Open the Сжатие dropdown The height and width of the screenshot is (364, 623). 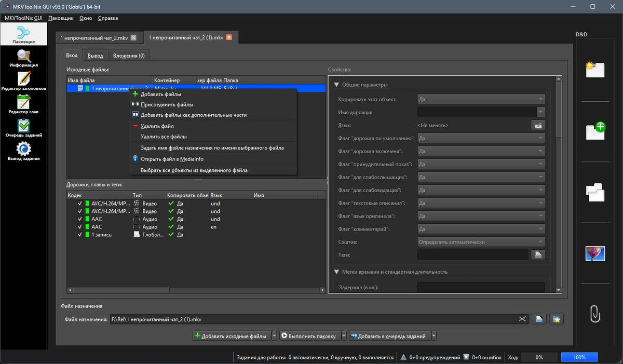pyautogui.click(x=481, y=242)
